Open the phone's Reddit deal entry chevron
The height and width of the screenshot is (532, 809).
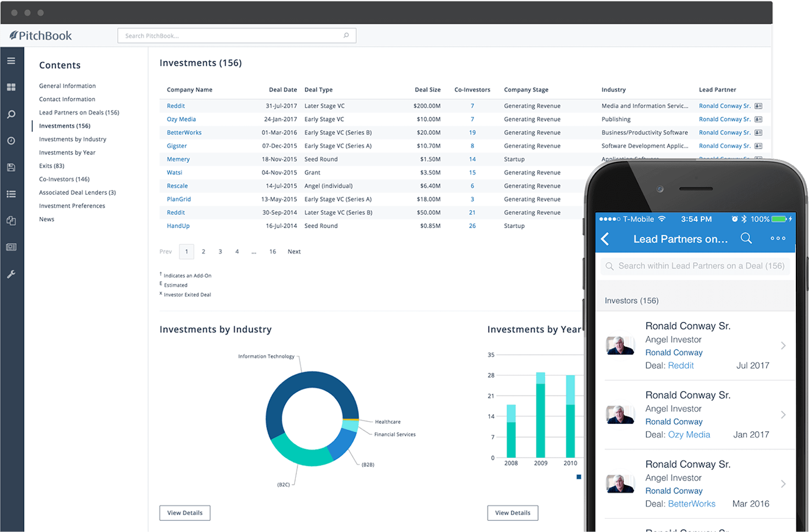point(783,345)
